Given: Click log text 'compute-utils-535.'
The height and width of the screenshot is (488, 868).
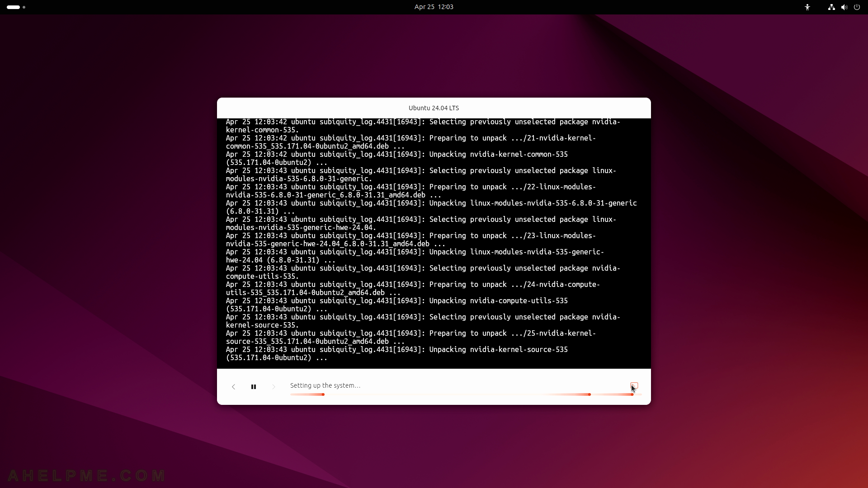Looking at the screenshot, I should click(262, 277).
